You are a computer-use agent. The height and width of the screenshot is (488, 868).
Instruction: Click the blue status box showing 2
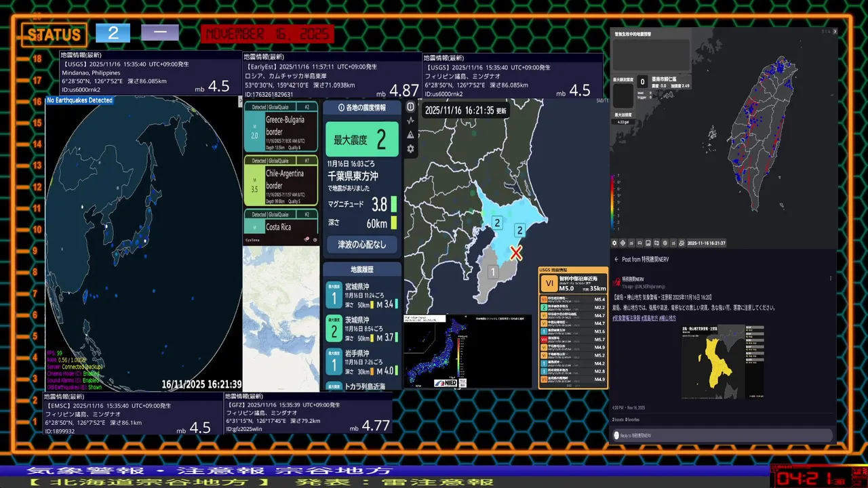click(113, 33)
